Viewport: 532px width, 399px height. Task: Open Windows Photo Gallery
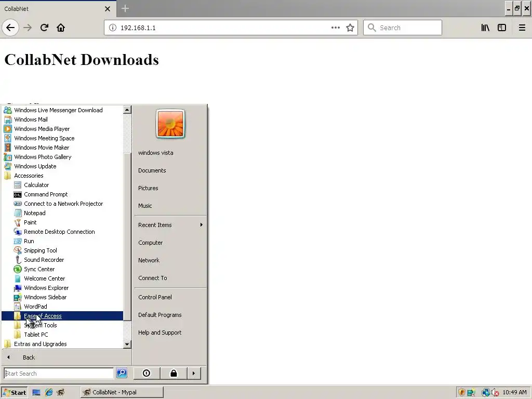62,157
